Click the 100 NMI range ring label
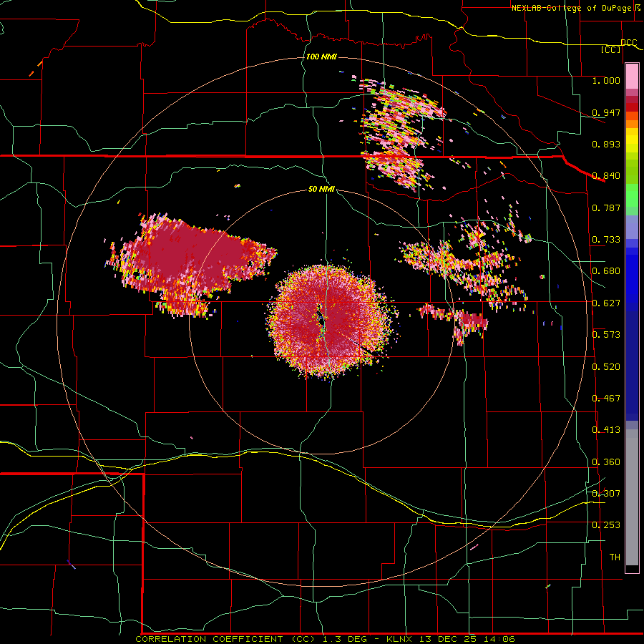The image size is (644, 644). tap(321, 57)
